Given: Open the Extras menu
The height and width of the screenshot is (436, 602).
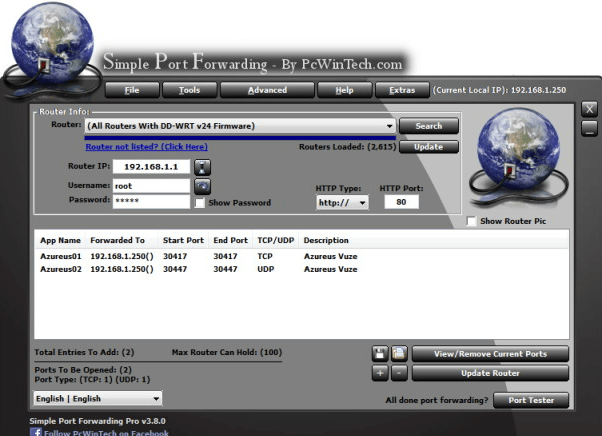Looking at the screenshot, I should pyautogui.click(x=402, y=90).
